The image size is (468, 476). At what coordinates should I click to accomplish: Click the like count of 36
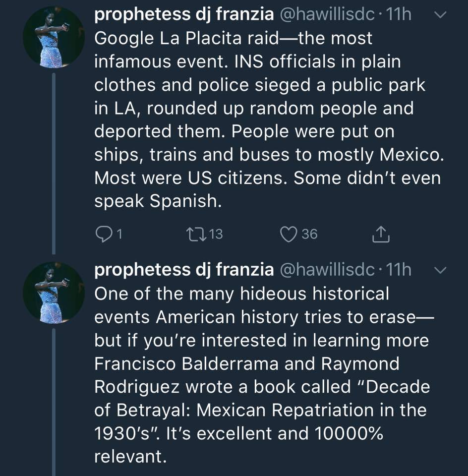[x=309, y=234]
